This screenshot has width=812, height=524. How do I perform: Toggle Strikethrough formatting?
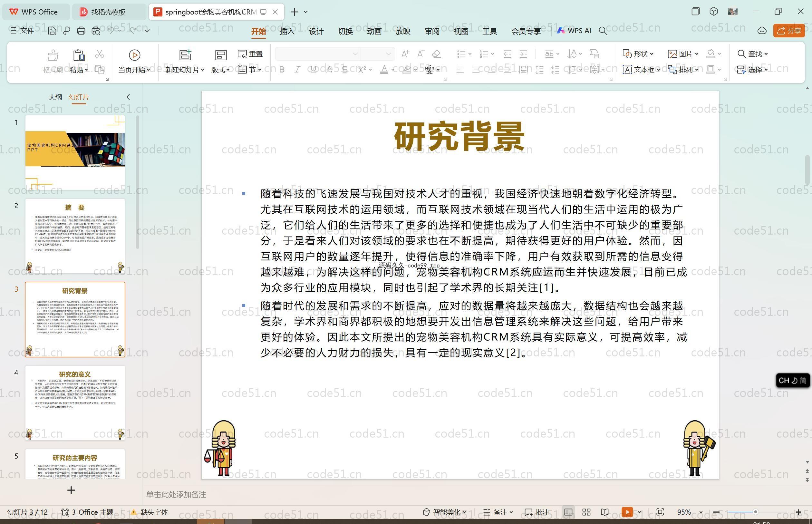tap(329, 69)
